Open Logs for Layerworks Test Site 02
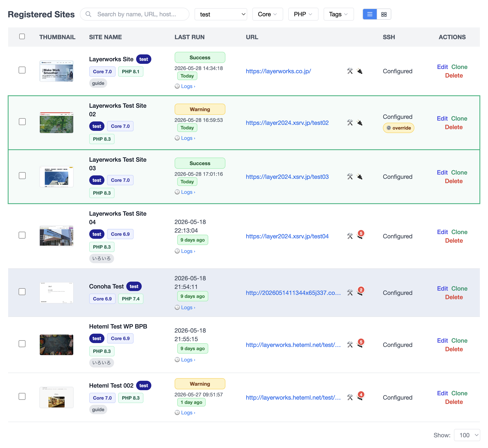 coord(185,138)
